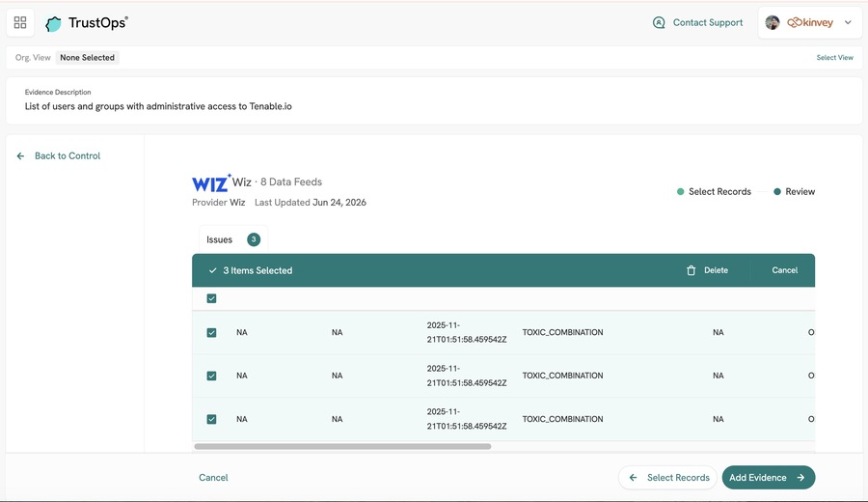Cancel the 3 items selection bar
Viewport: 868px width, 502px height.
click(784, 270)
